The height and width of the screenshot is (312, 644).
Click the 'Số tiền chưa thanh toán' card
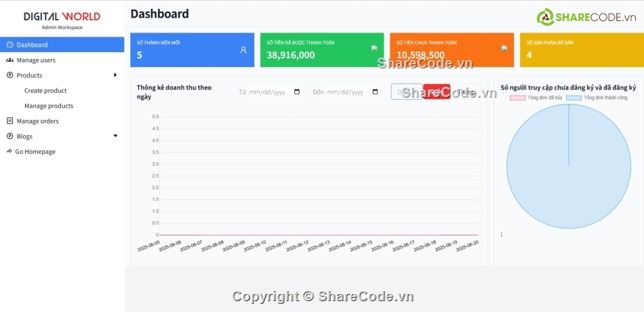coord(451,50)
